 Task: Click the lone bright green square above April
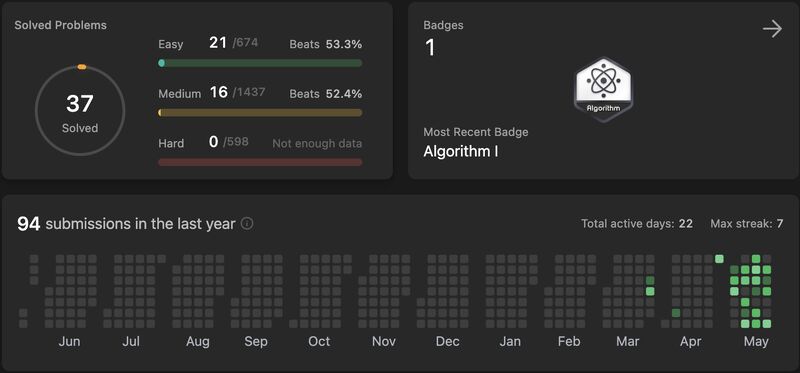pos(719,259)
